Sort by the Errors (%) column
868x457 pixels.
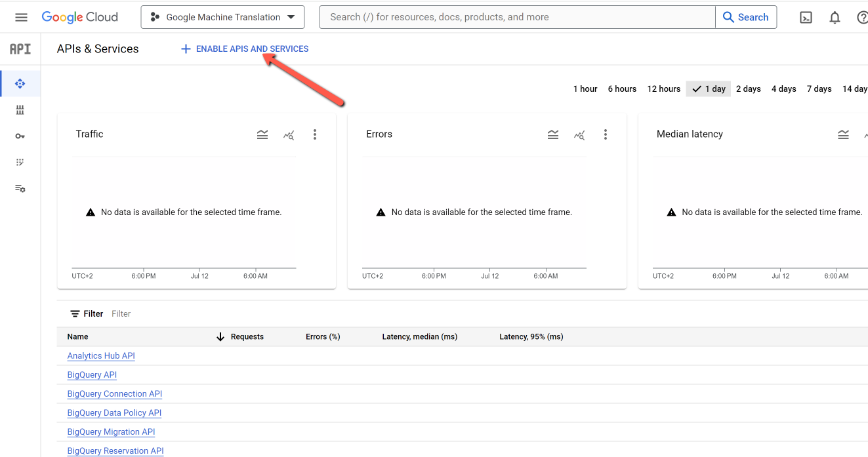click(323, 337)
